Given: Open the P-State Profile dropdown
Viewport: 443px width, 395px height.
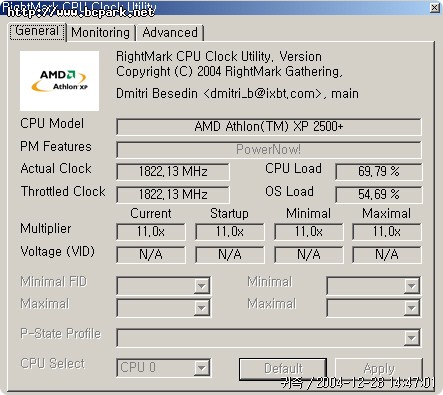Looking at the screenshot, I should pos(411,338).
